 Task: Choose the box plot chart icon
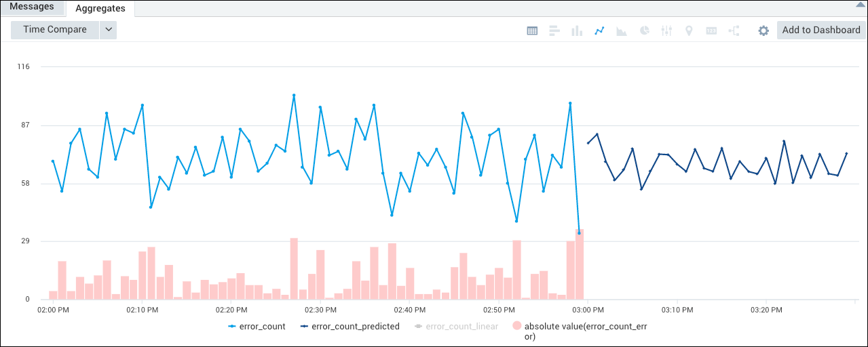pos(666,30)
